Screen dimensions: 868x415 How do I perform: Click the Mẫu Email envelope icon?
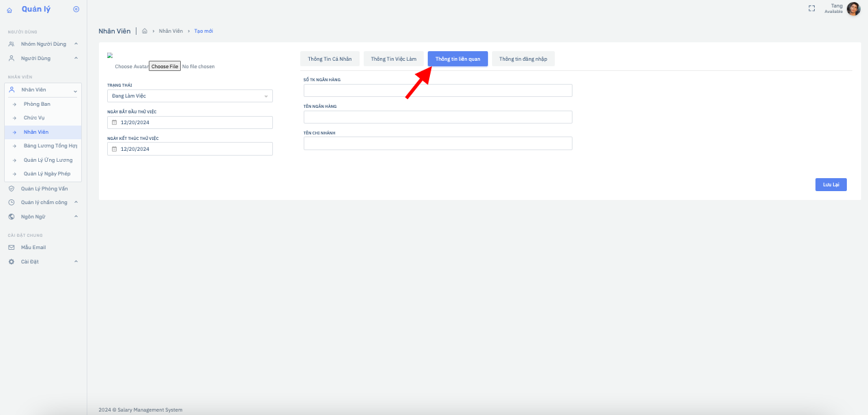(12, 247)
